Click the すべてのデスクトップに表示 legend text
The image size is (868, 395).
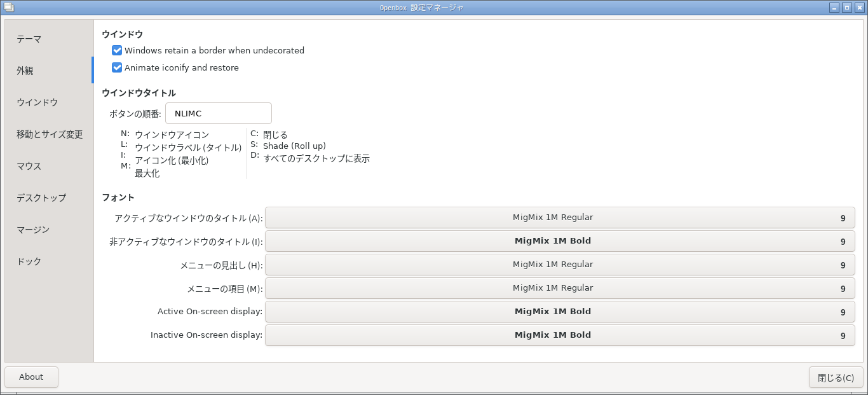pos(316,158)
